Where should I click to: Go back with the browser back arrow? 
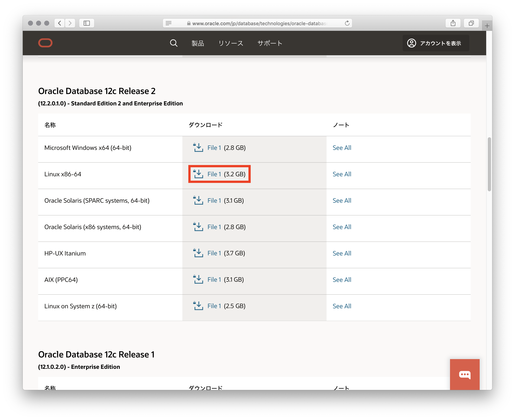tap(60, 23)
